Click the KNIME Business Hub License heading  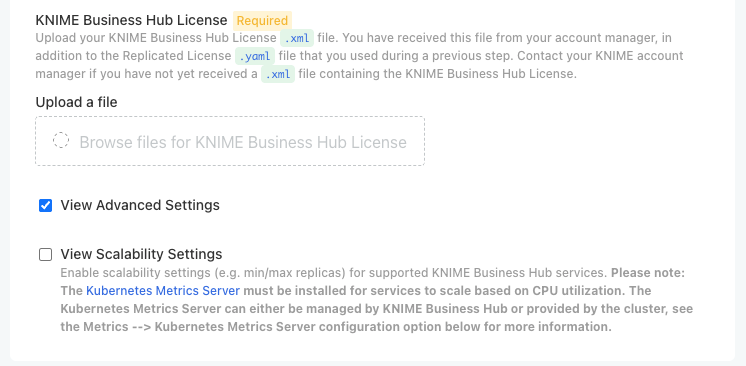pos(131,20)
